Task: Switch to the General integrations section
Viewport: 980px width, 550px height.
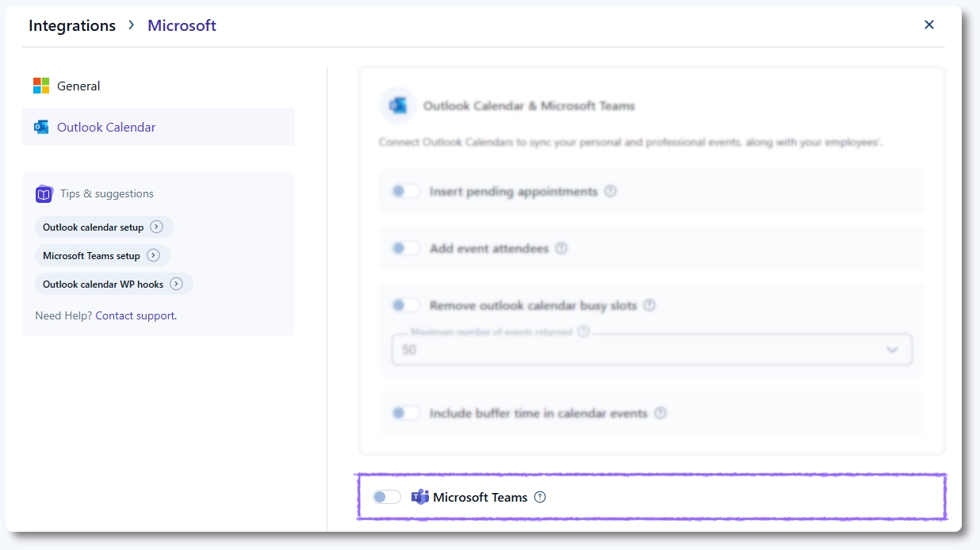Action: pos(78,86)
